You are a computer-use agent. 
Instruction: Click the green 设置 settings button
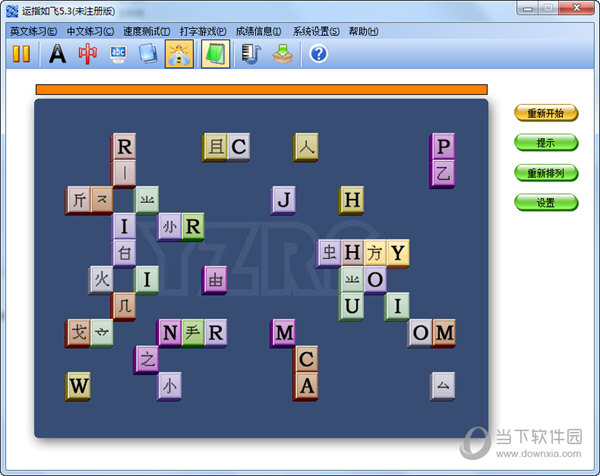point(546,203)
